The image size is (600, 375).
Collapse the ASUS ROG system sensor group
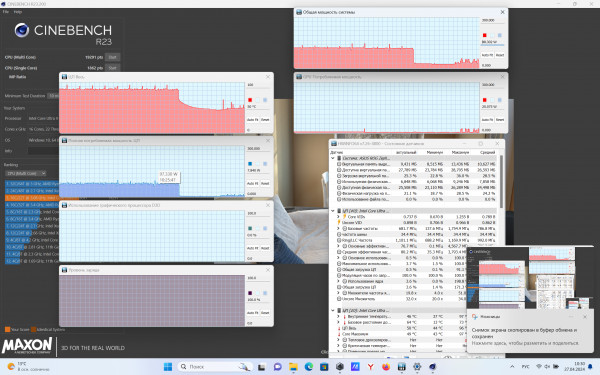pyautogui.click(x=333, y=158)
